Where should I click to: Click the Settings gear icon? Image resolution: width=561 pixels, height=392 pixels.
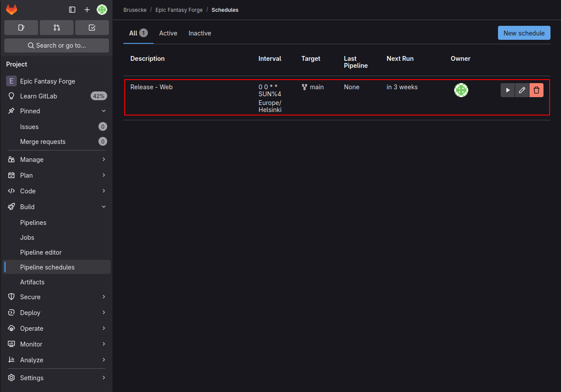[11, 378]
